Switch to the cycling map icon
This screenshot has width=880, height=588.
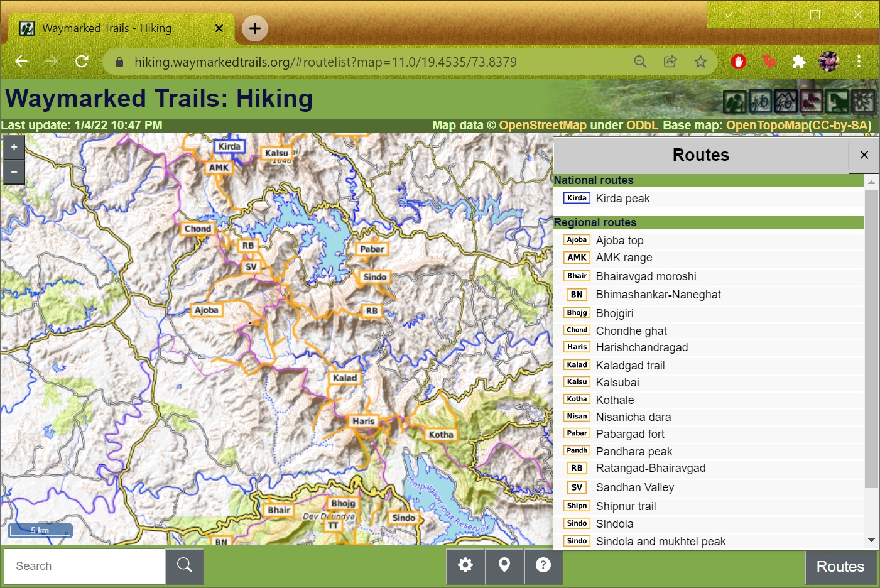(761, 101)
